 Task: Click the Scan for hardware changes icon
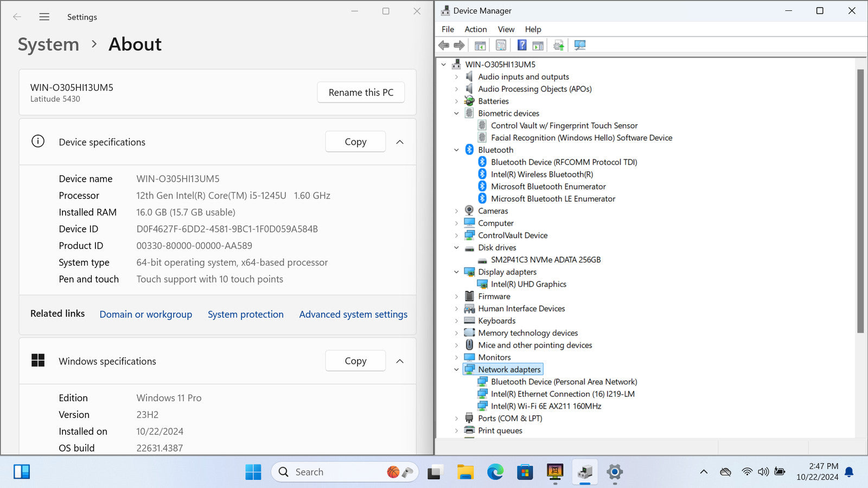point(580,45)
